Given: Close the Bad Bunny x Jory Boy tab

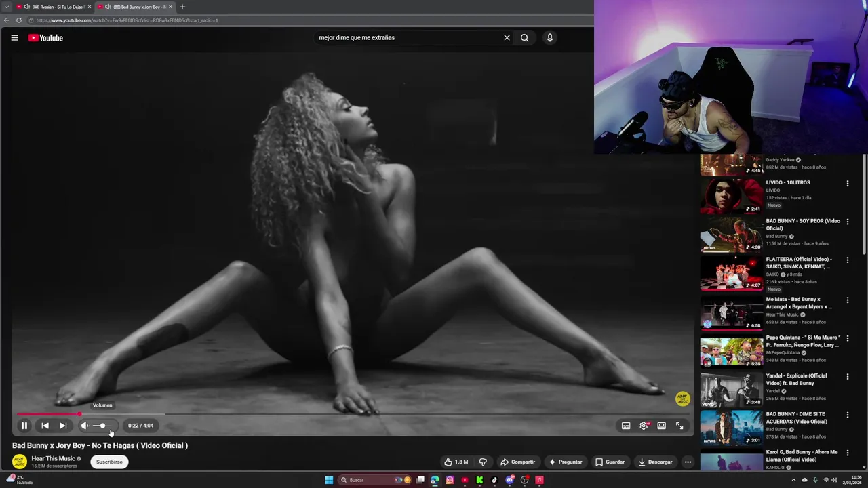Looking at the screenshot, I should coord(170,7).
